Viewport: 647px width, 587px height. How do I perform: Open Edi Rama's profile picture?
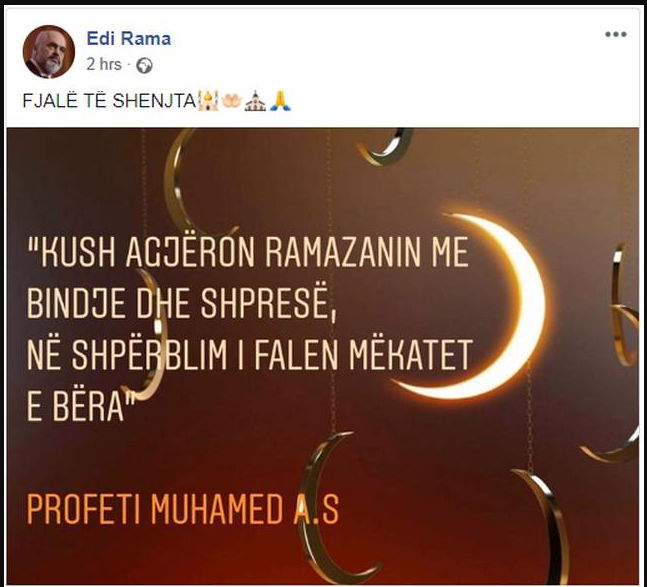(49, 52)
